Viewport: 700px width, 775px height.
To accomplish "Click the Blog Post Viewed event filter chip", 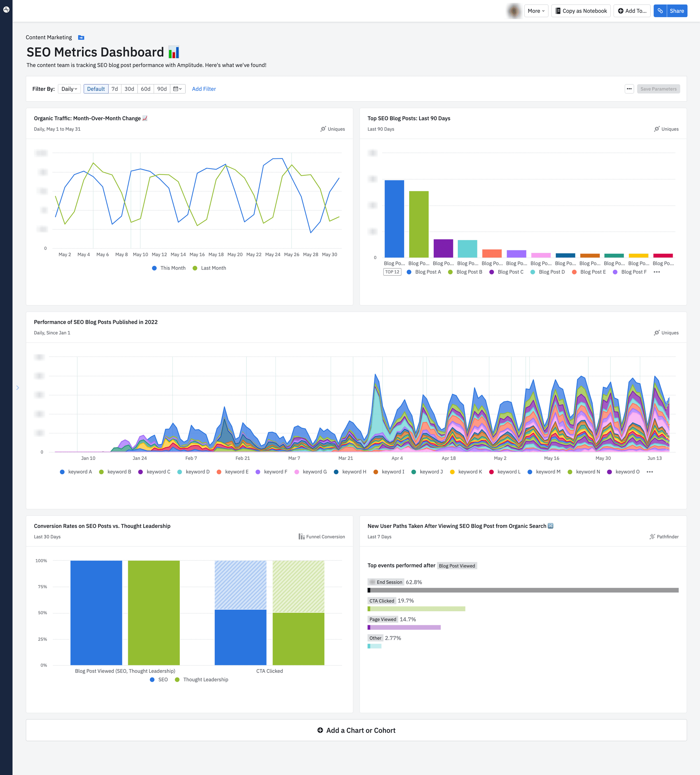I will 457,565.
